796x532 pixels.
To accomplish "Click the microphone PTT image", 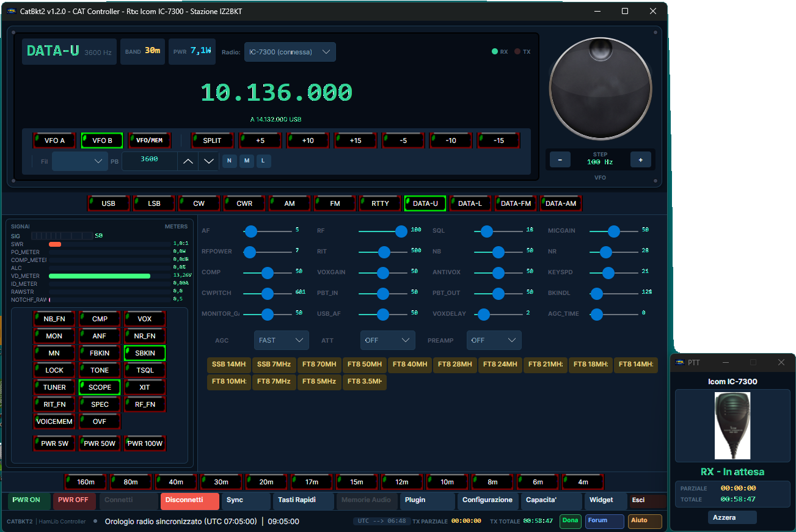I will click(732, 426).
